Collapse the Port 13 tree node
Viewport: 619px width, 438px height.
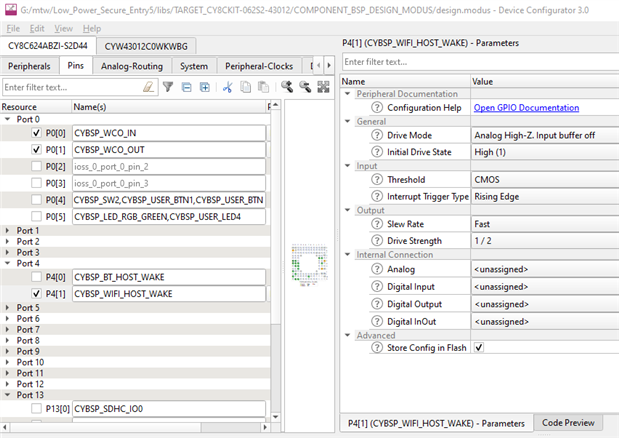pos(8,395)
